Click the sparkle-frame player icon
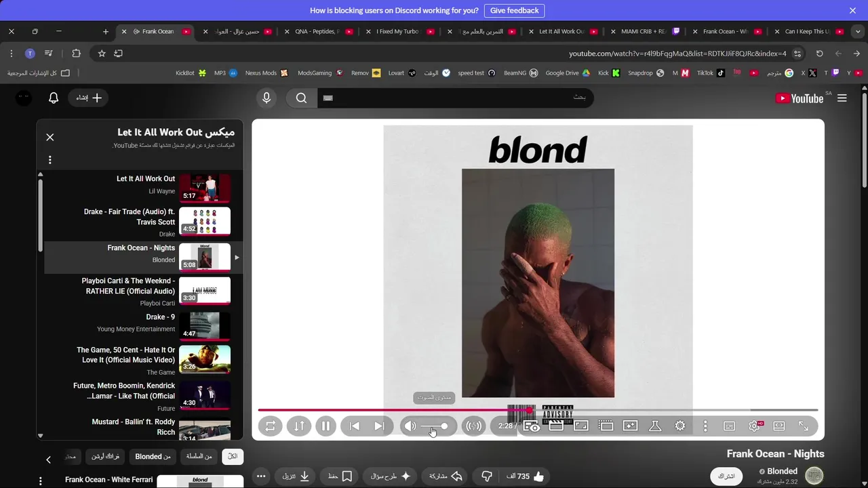The width and height of the screenshot is (868, 488). (631, 426)
